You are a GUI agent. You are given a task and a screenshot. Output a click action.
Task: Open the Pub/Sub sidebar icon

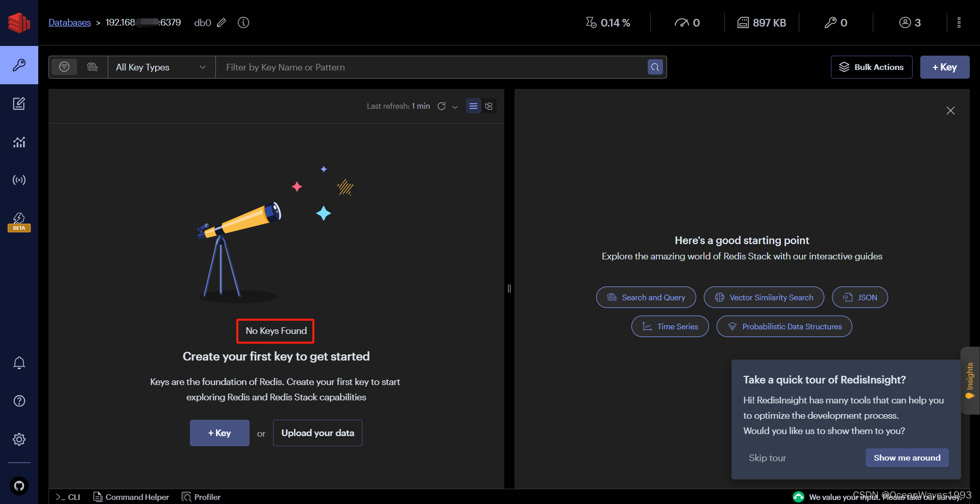click(x=19, y=180)
